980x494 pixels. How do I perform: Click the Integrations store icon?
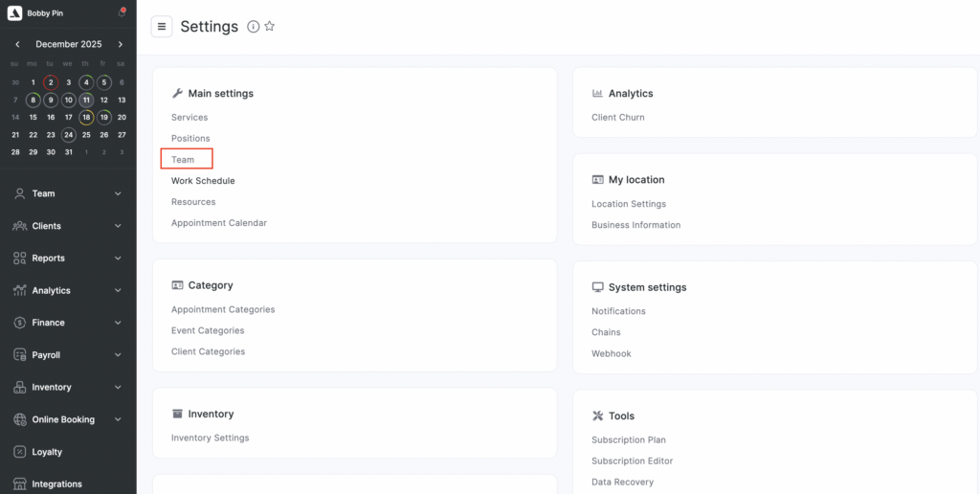(x=20, y=484)
